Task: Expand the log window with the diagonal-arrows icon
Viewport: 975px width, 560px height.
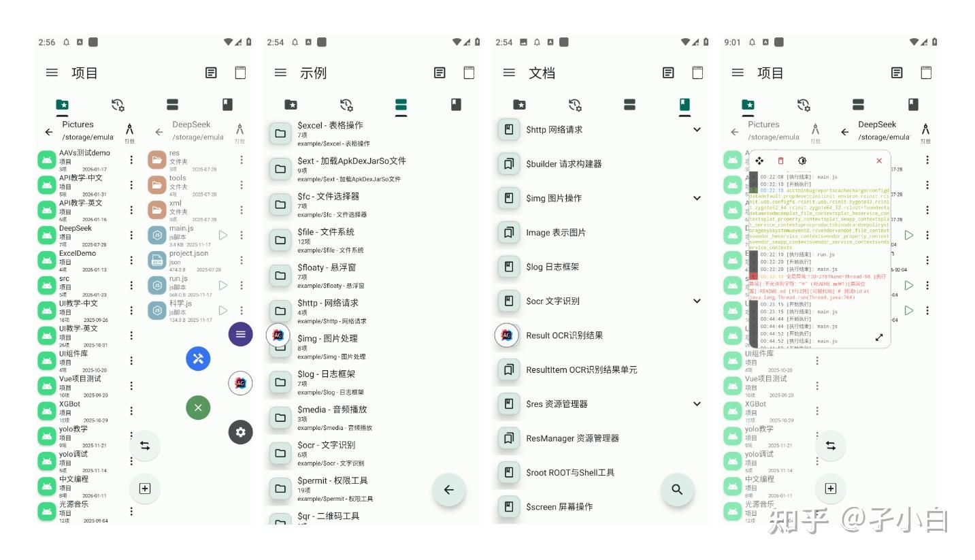Action: click(x=879, y=337)
